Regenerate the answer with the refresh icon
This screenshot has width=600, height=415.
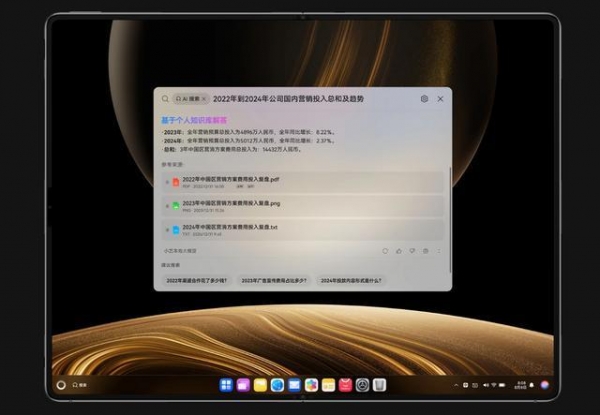pyautogui.click(x=385, y=251)
